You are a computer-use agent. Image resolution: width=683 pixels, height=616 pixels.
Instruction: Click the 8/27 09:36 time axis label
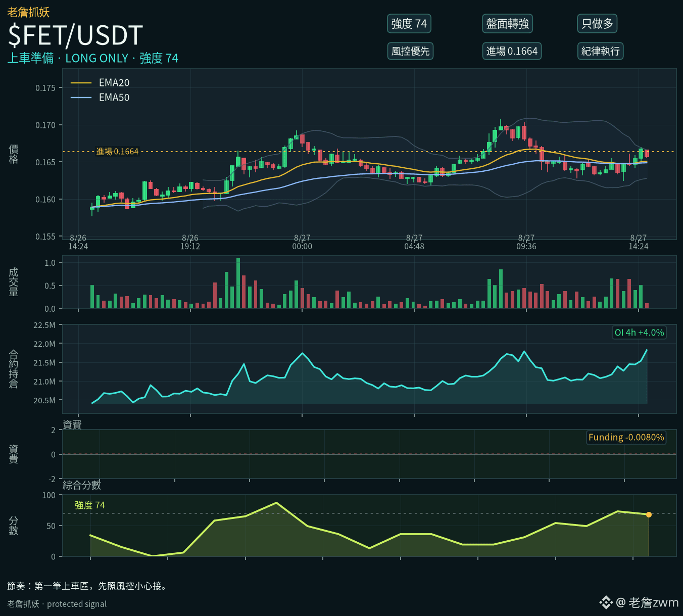(x=526, y=243)
